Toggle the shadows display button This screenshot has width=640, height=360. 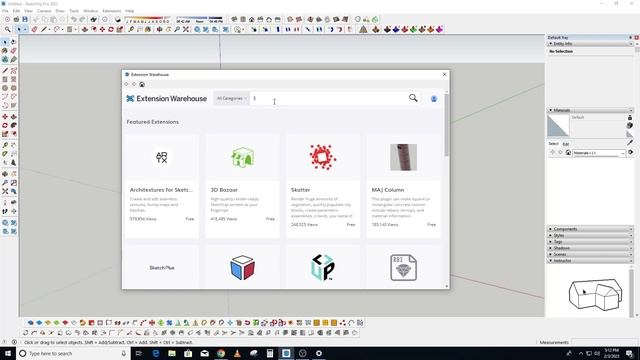click(x=118, y=19)
